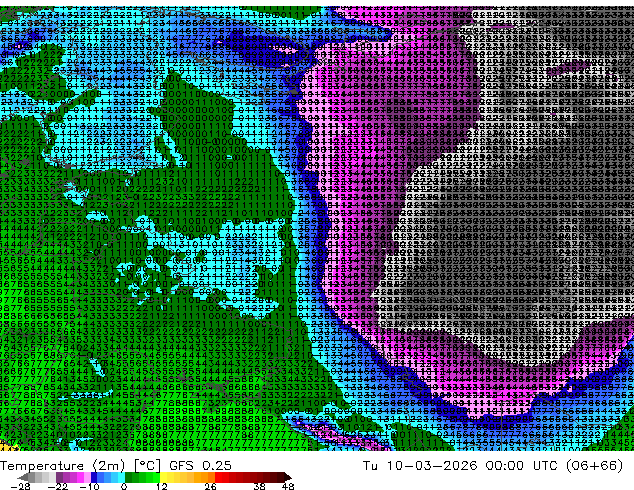Click the 'Temperature (2m)' title text
This screenshot has height=490, width=634.
click(63, 466)
